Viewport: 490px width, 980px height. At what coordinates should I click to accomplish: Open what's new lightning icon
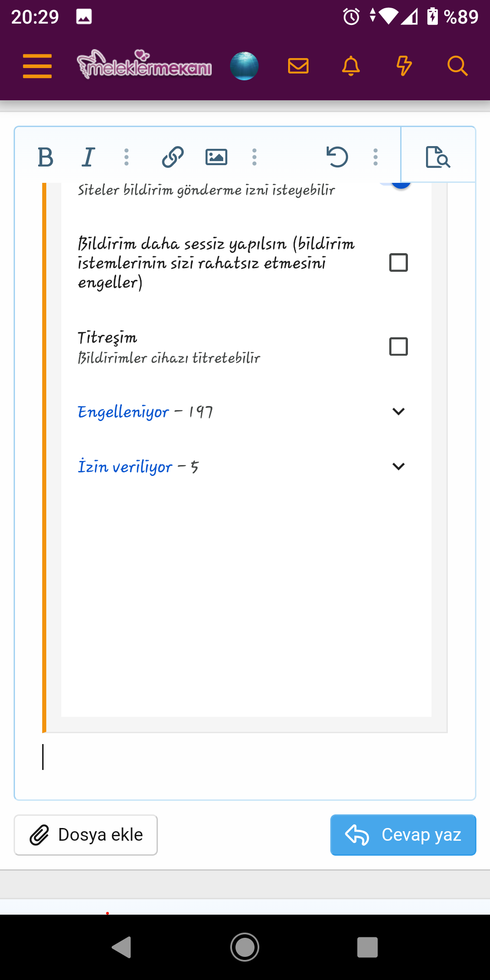pos(404,66)
